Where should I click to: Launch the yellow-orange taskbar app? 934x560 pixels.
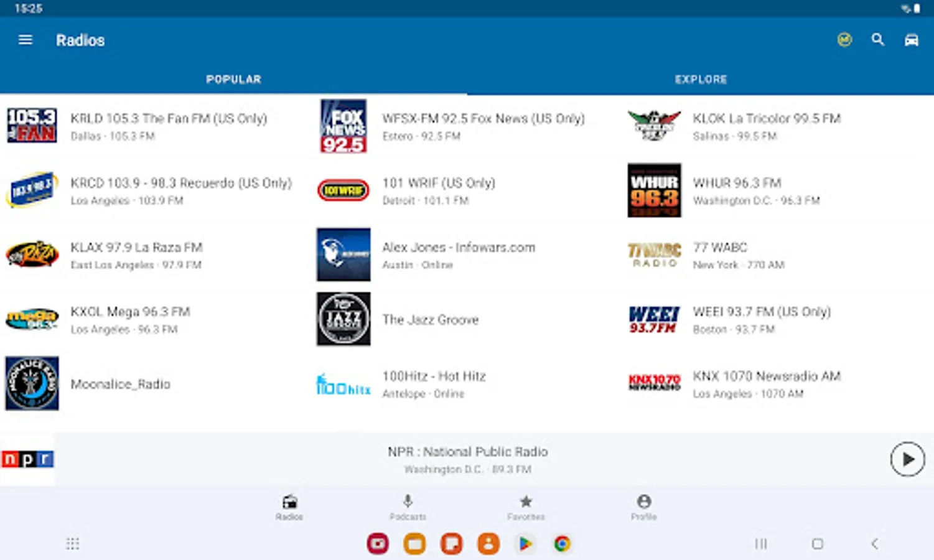click(414, 544)
